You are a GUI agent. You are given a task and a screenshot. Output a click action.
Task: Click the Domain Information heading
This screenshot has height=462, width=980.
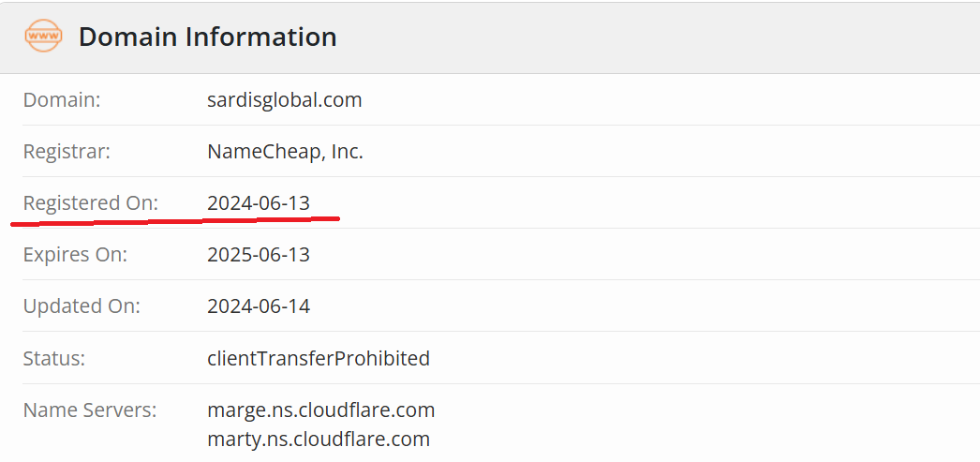pyautogui.click(x=207, y=37)
